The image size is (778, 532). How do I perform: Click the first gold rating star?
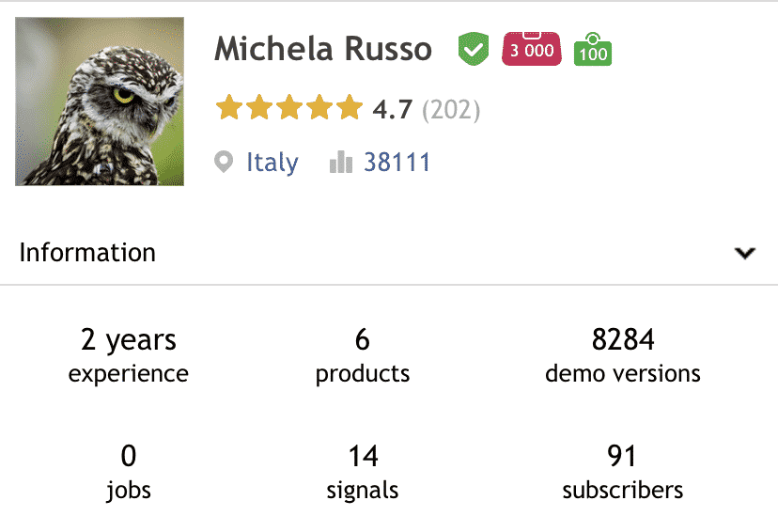pyautogui.click(x=229, y=107)
